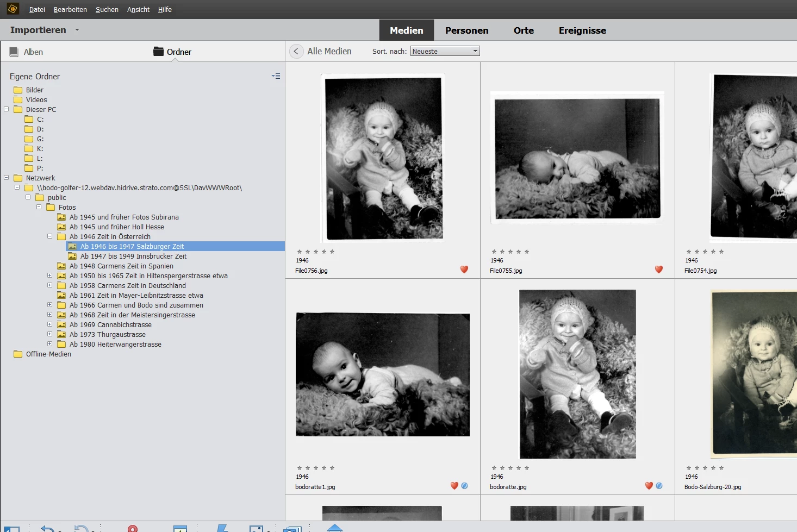
Task: Select the bodoratte1.jpg photo thumbnail
Action: tap(383, 374)
